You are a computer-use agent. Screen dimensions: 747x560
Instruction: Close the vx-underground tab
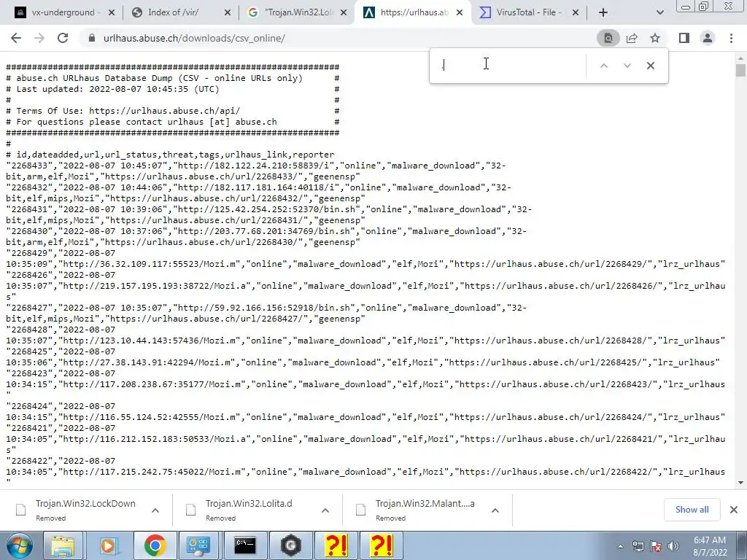[112, 12]
